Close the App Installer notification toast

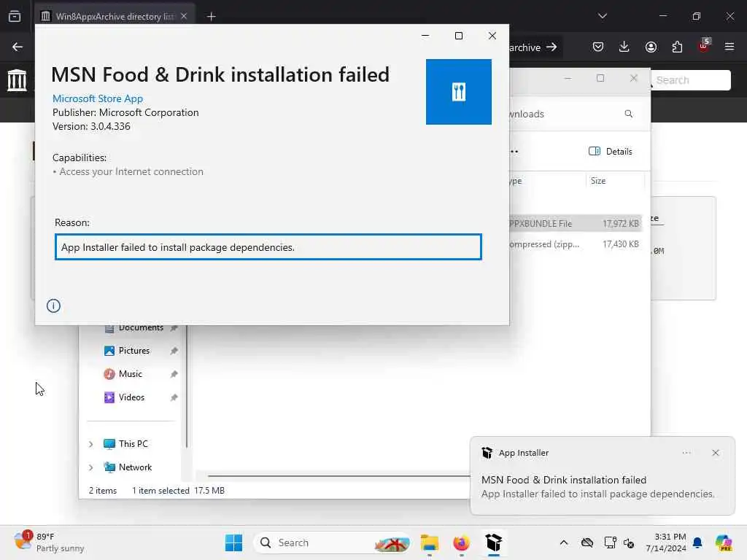click(x=715, y=453)
